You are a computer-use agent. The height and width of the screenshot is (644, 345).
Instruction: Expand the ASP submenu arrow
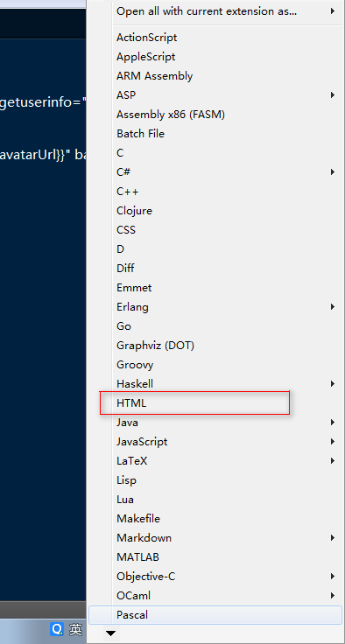(x=333, y=95)
